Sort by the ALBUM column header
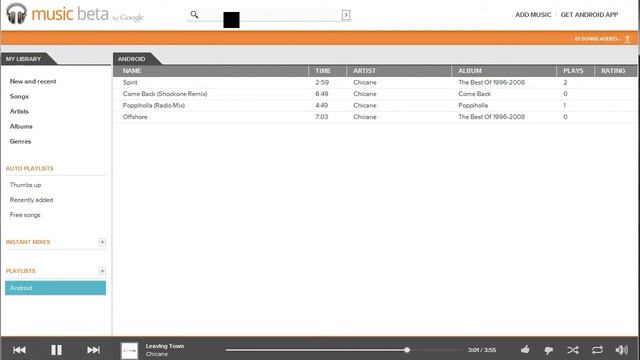The image size is (640, 360). coord(470,71)
